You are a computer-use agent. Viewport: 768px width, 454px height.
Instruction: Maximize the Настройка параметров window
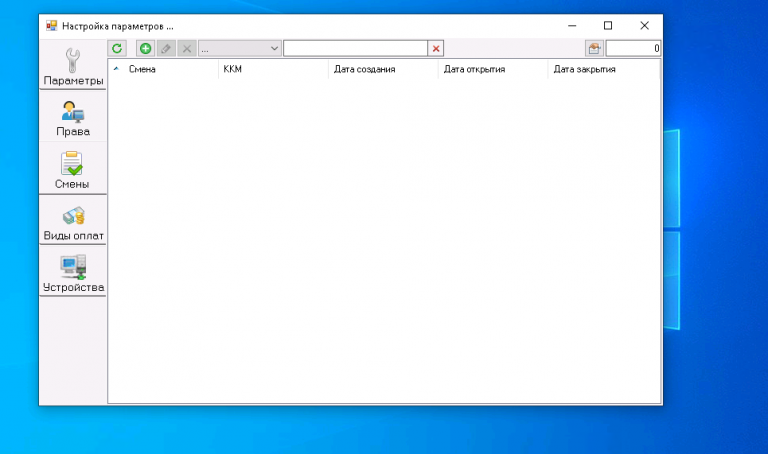click(608, 25)
